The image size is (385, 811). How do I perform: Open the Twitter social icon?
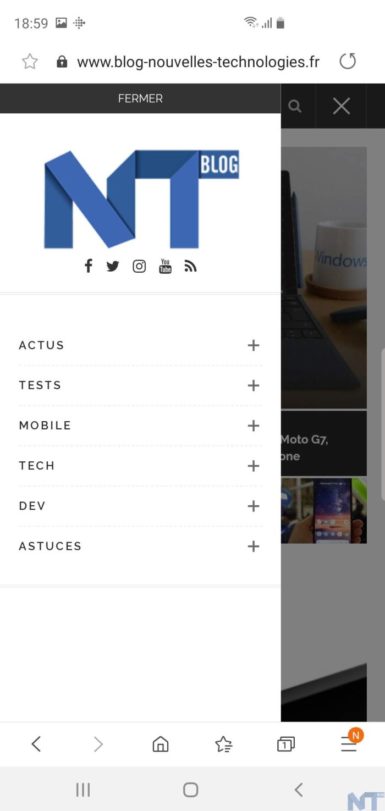click(113, 266)
